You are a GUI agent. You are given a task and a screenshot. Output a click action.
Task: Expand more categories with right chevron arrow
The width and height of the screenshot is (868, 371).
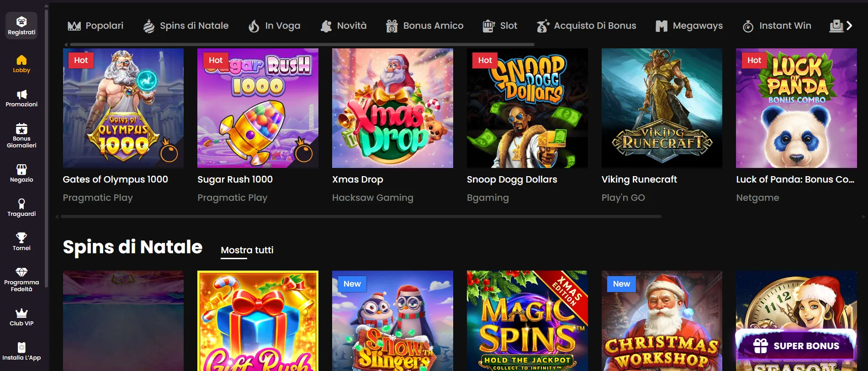[x=849, y=26]
